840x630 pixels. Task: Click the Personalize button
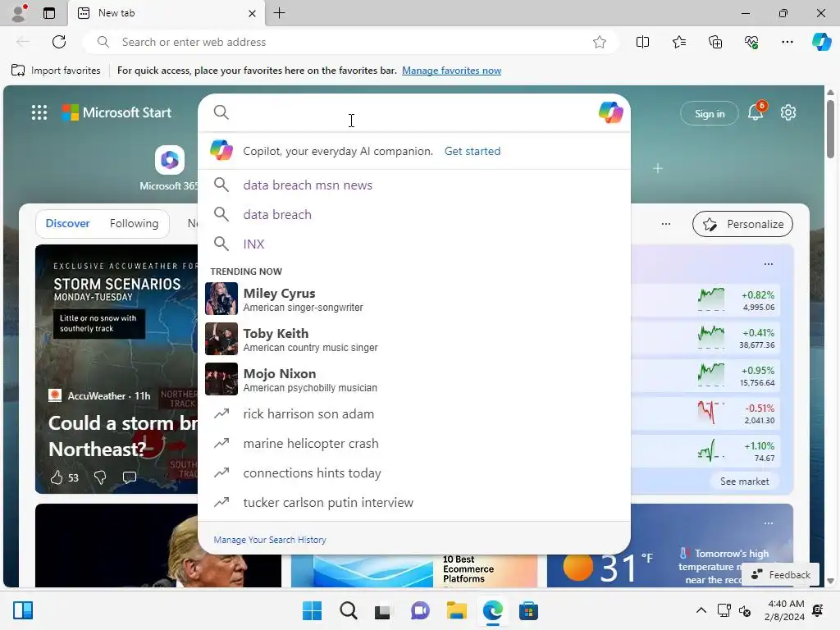point(742,224)
